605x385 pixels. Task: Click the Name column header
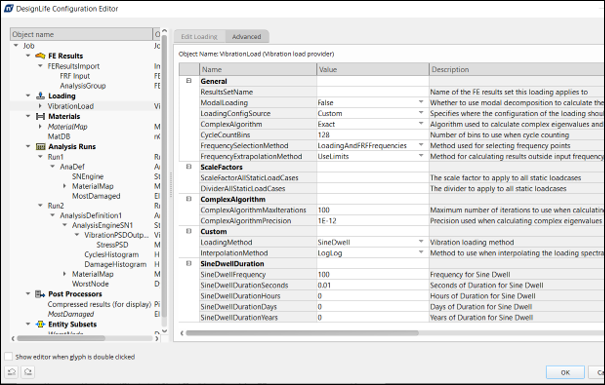pyautogui.click(x=258, y=69)
